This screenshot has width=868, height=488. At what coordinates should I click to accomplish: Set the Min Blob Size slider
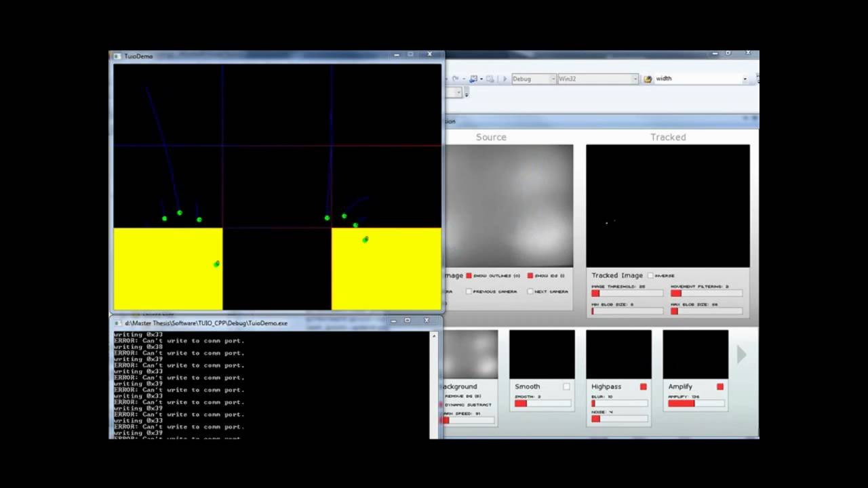tap(627, 311)
